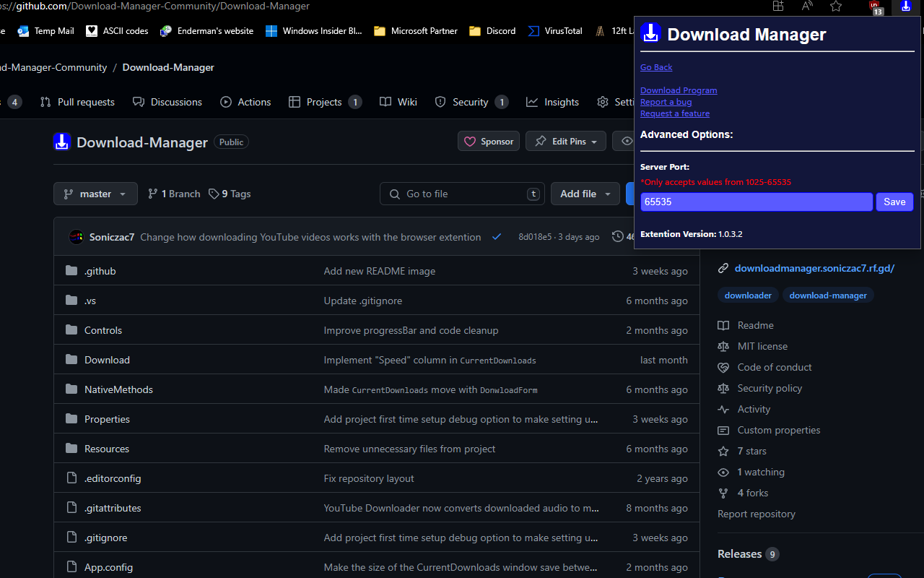924x578 pixels.
Task: Open the Actions tab
Action: click(245, 102)
